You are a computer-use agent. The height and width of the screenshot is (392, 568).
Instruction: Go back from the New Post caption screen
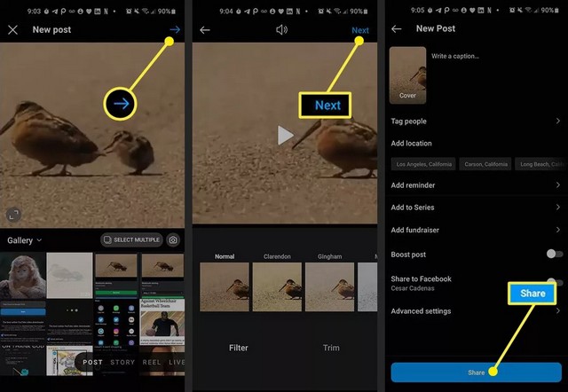pos(397,29)
